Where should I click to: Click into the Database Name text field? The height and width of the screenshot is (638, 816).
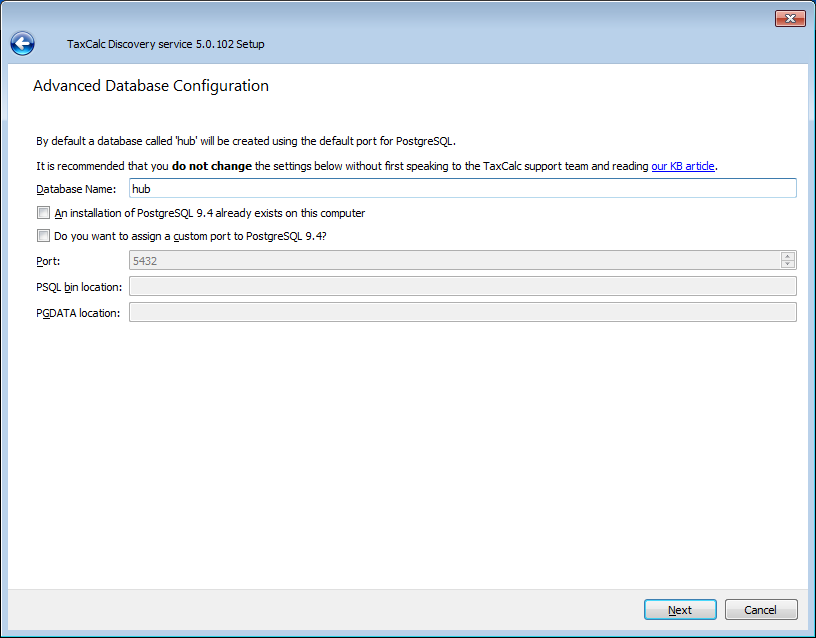click(462, 188)
